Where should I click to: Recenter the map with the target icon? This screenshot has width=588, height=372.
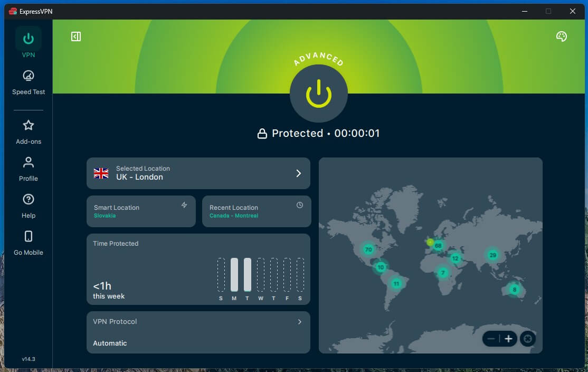pos(528,339)
